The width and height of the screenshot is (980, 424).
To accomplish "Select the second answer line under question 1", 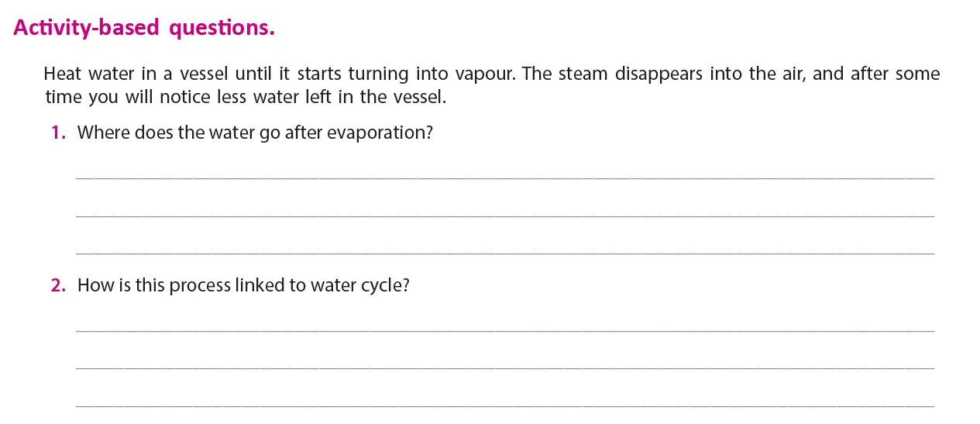I will click(x=505, y=215).
